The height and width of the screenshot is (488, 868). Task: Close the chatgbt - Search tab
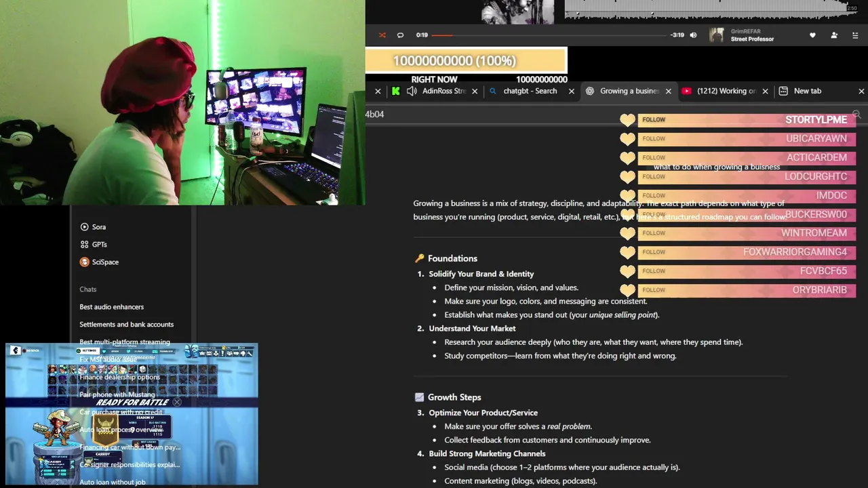[x=572, y=91]
